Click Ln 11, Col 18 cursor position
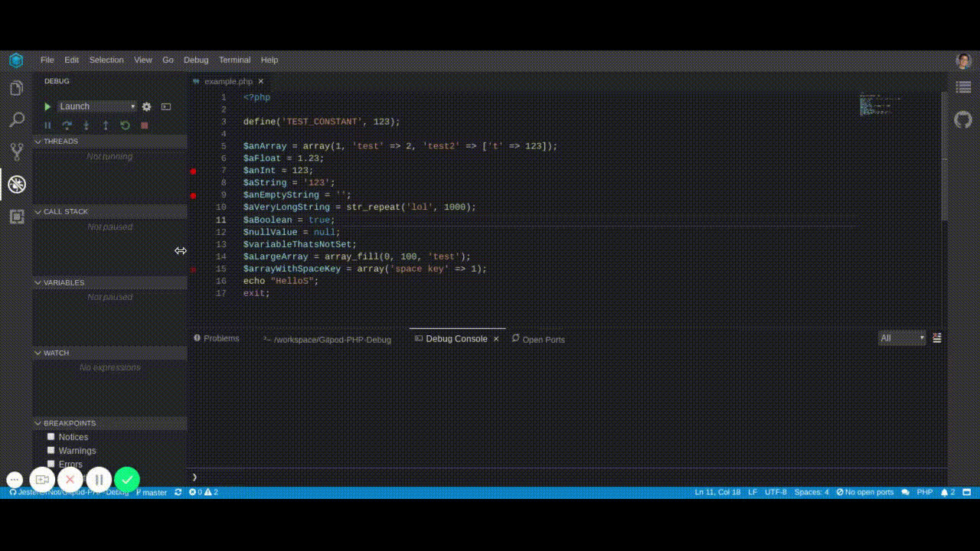 (717, 492)
